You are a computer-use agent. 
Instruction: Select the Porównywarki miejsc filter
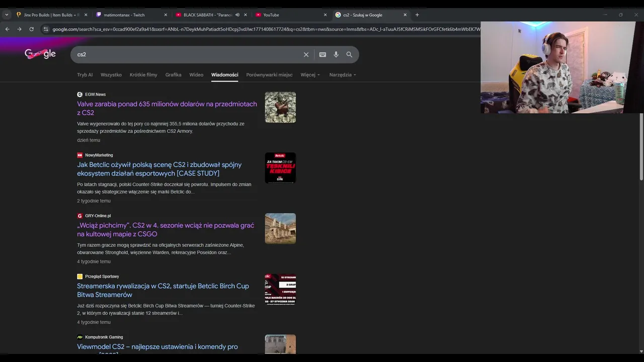[269, 74]
